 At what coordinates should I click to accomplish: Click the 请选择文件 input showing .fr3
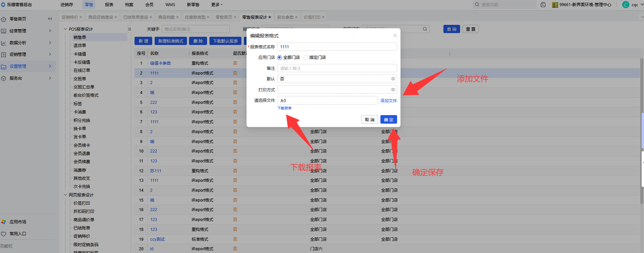click(328, 100)
